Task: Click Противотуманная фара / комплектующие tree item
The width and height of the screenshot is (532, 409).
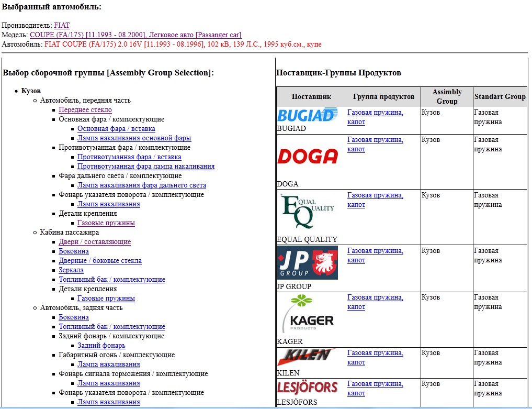Action: (124, 148)
